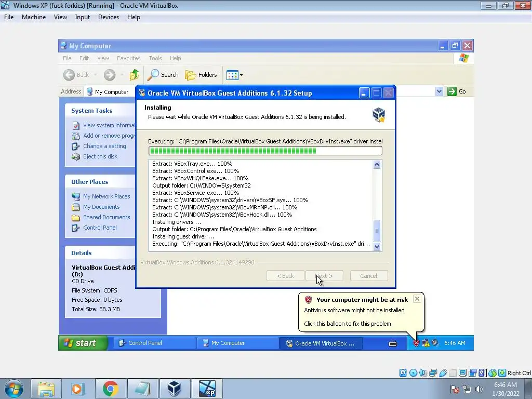This screenshot has height=399, width=532.
Task: Click VirtualBox shared folders indicator
Action: 453,373
